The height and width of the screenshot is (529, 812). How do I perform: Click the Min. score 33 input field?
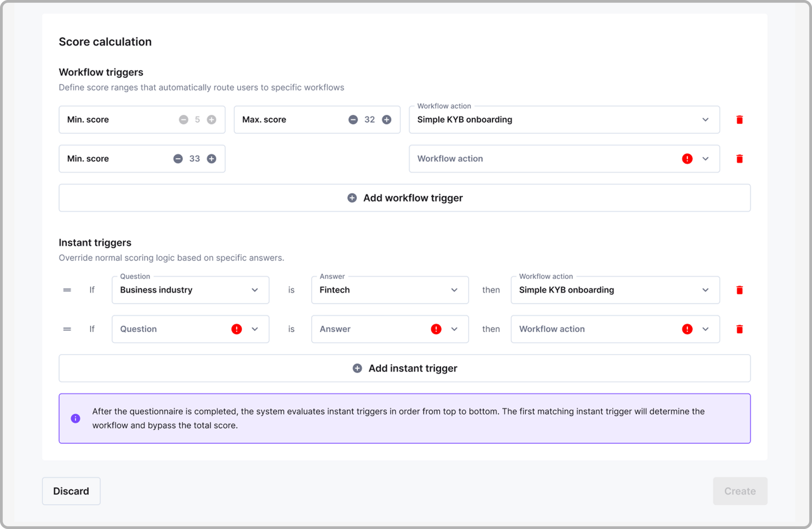coord(142,159)
